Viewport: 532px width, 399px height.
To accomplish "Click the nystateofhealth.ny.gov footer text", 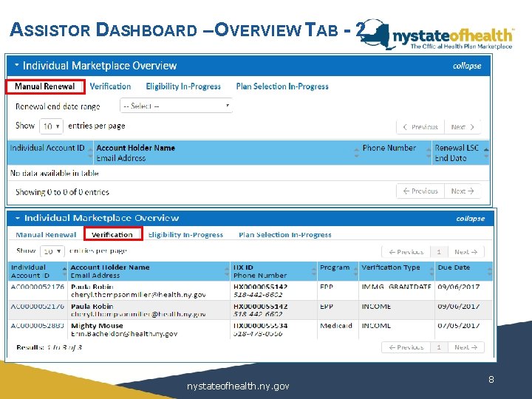I will pos(238,386).
